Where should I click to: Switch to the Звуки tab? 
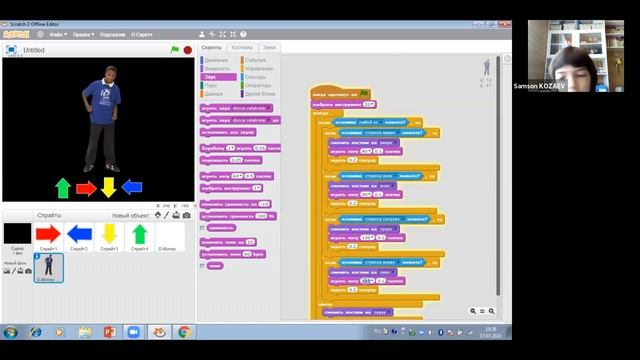coord(269,47)
